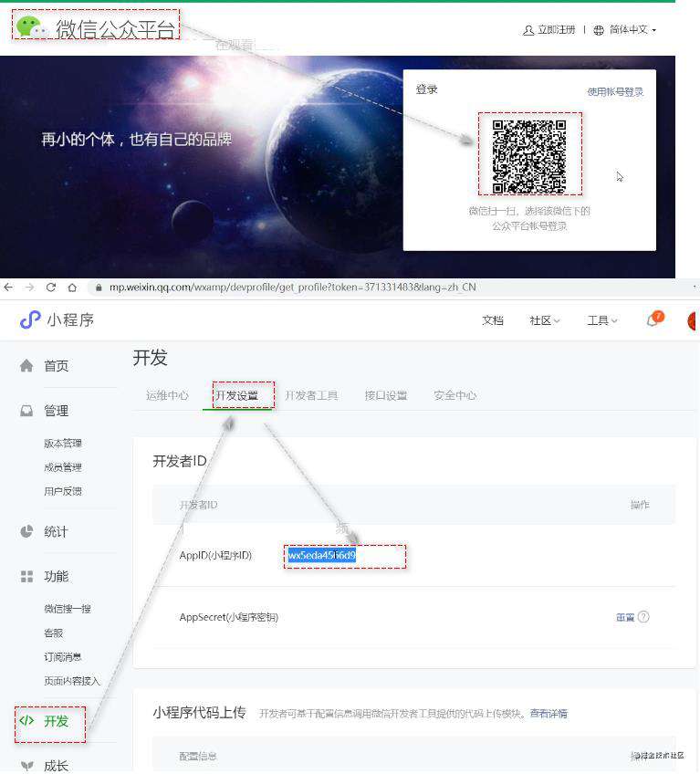Click the 功能 grid icon in sidebar

point(26,576)
